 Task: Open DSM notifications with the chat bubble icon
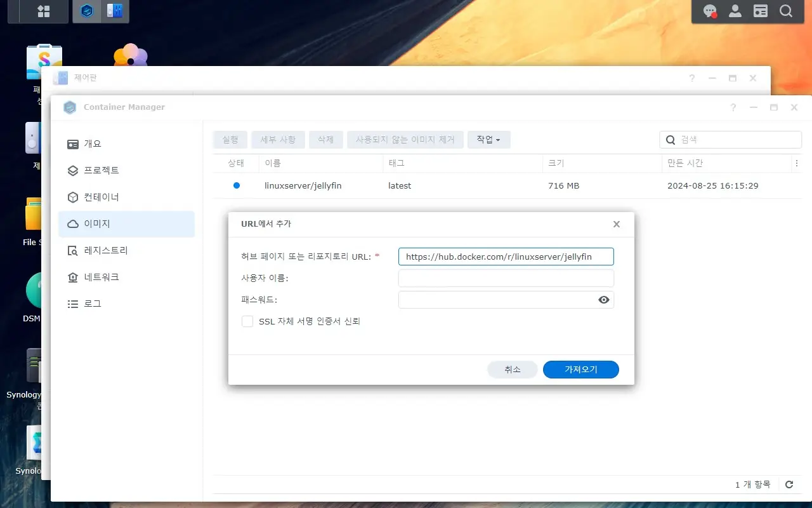(709, 11)
